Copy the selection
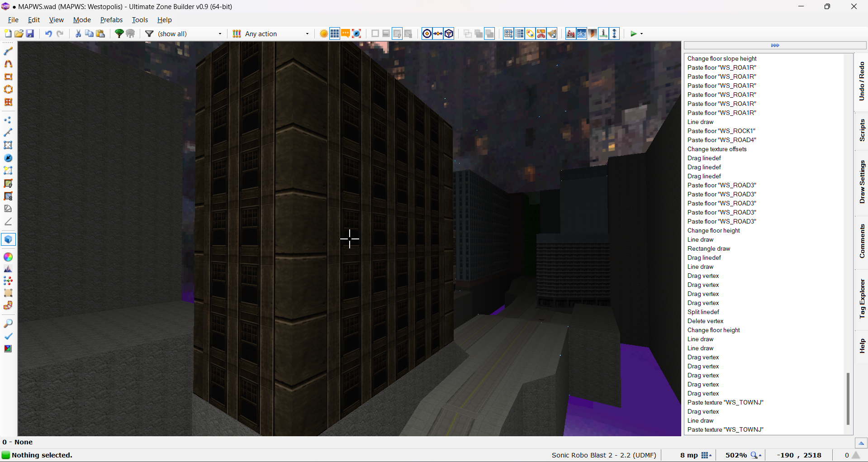This screenshot has height=462, width=868. (89, 33)
